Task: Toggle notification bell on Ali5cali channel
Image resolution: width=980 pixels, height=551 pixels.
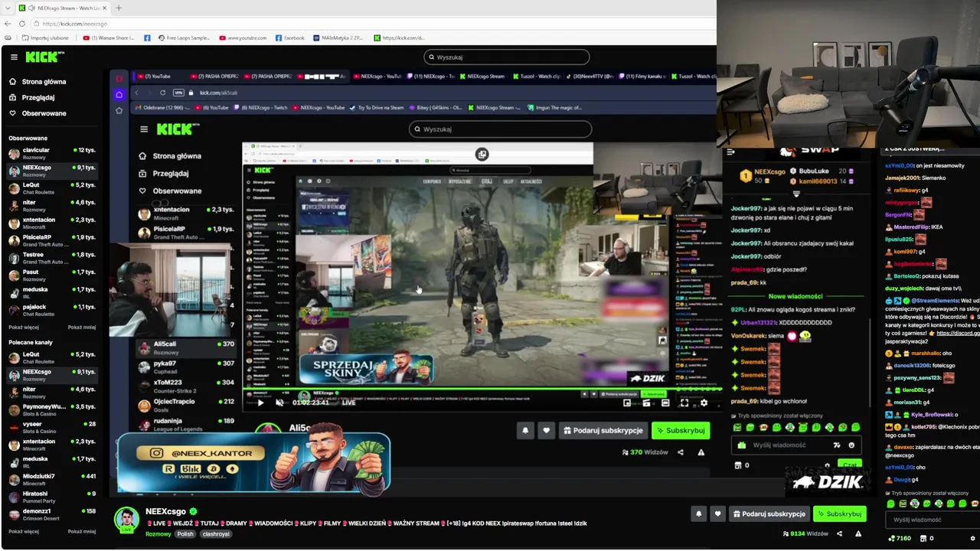Action: coord(525,430)
